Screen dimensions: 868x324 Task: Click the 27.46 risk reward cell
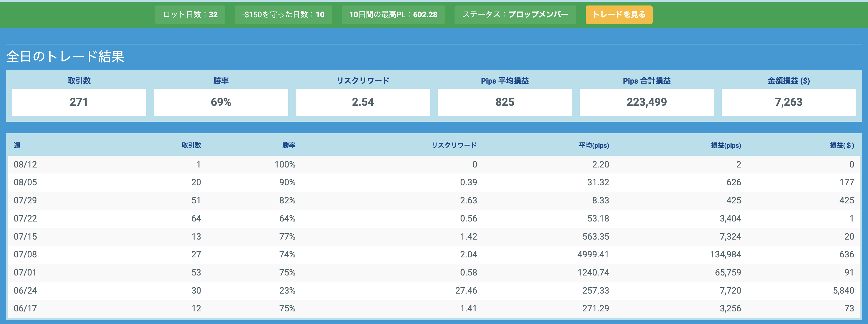point(466,291)
